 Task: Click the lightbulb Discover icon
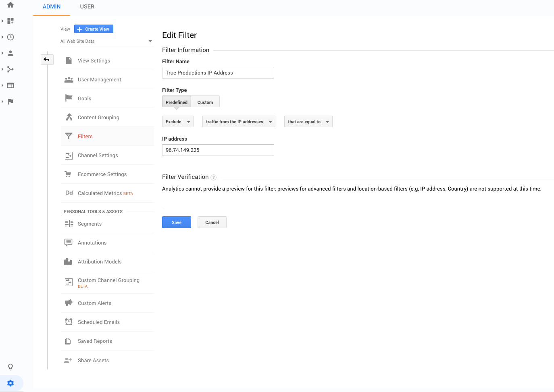10,367
